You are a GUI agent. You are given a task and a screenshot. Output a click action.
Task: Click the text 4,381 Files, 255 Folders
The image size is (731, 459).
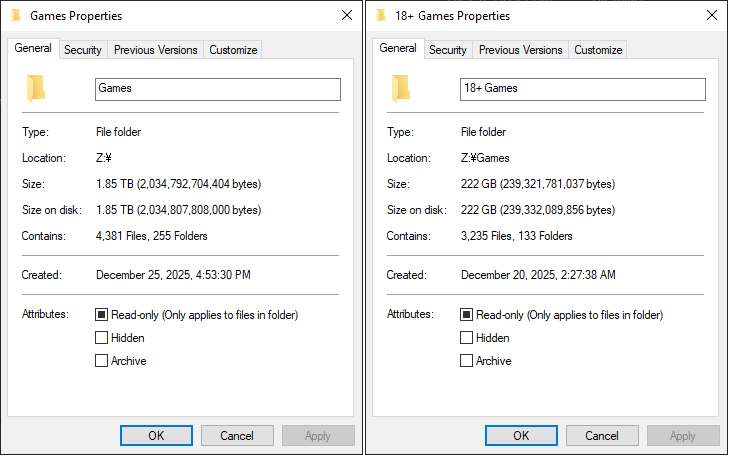click(152, 236)
